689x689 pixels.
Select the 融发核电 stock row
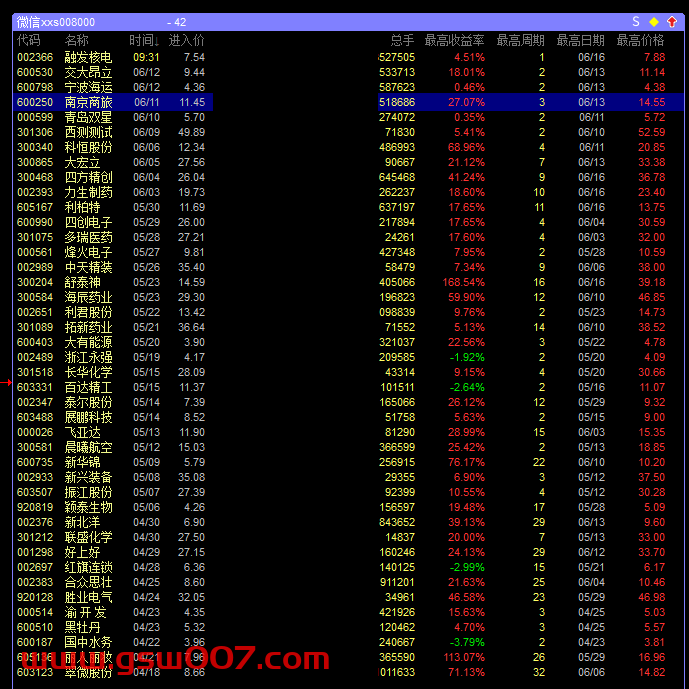point(348,57)
